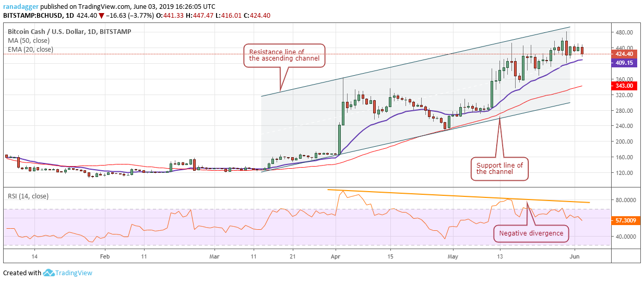Click the 'Apr' date axis label
The width and height of the screenshot is (644, 282).
coord(336,257)
